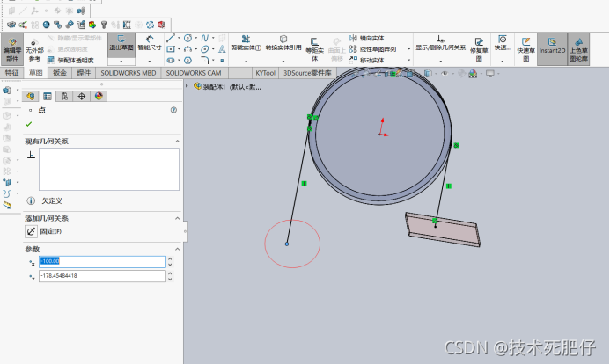The height and width of the screenshot is (364, 610).
Task: Click Display/Delete Relations (显示/删除几何关系)
Action: pos(440,43)
